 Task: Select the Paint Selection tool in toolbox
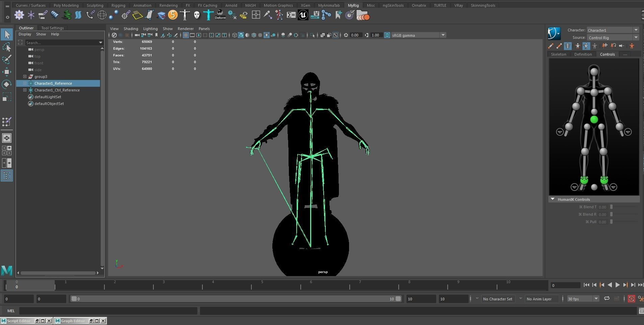(7, 59)
